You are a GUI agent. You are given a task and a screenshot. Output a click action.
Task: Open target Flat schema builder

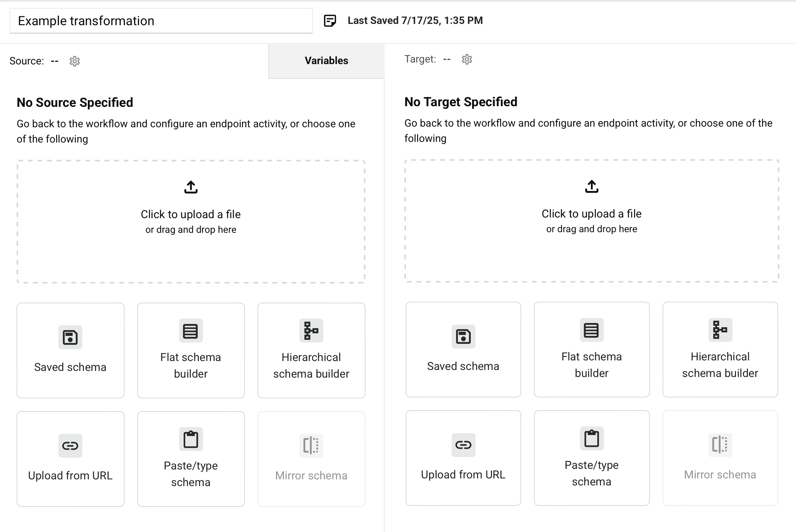pos(591,350)
